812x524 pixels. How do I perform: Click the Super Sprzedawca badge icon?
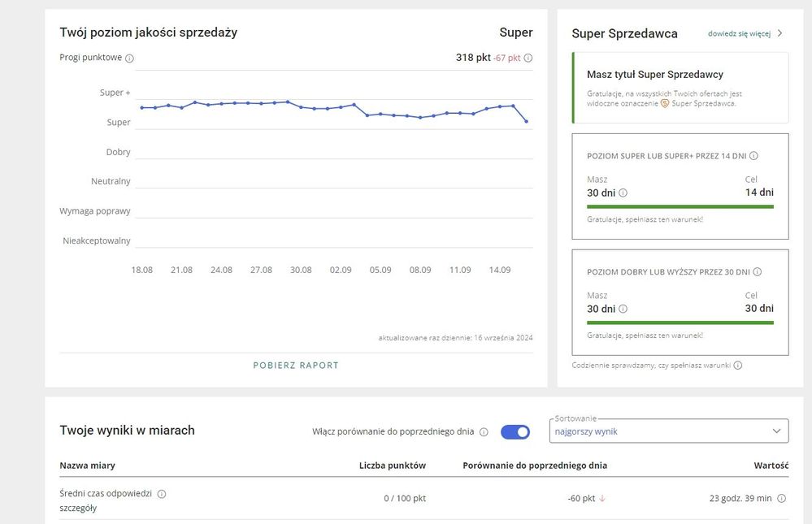(x=665, y=104)
